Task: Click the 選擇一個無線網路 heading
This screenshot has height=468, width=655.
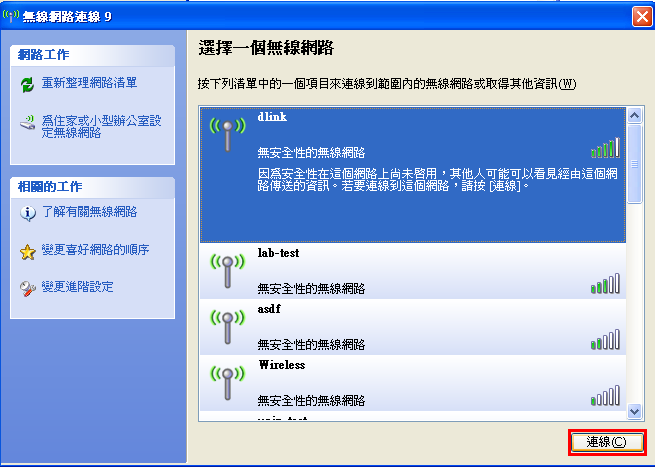Action: [266, 48]
